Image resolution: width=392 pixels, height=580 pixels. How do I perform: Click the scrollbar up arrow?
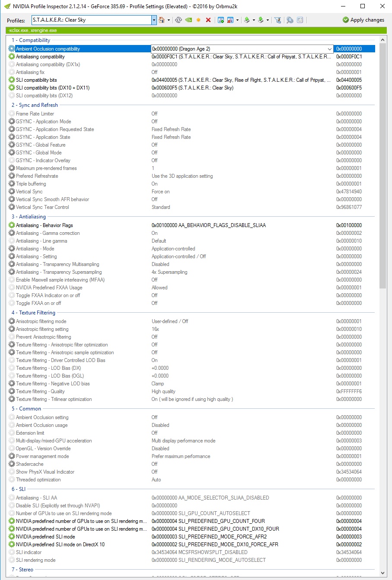pos(382,40)
